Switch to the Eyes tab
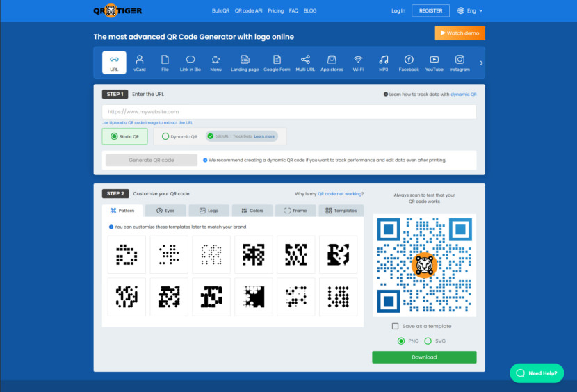Image resolution: width=577 pixels, height=392 pixels. click(x=165, y=211)
